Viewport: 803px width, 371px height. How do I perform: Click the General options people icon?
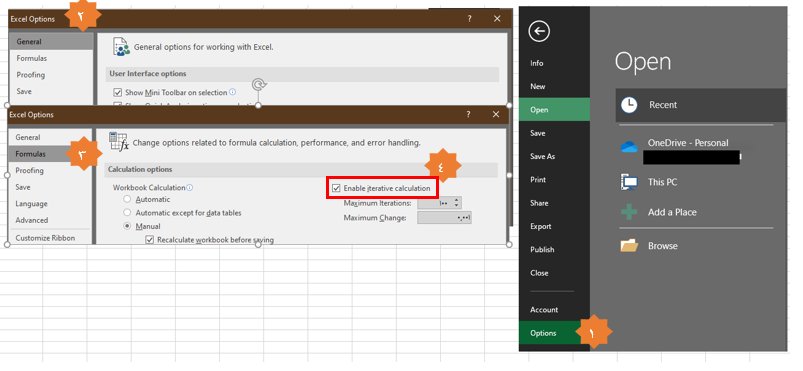coord(121,47)
